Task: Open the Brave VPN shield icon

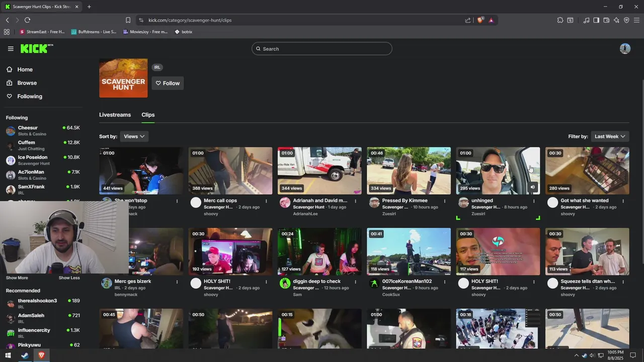Action: pos(626,20)
